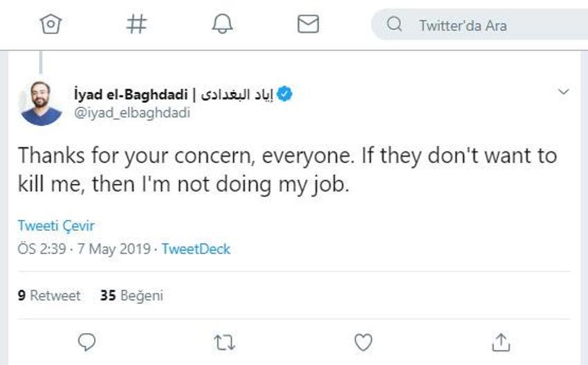Like the tweet with heart icon

(x=363, y=342)
